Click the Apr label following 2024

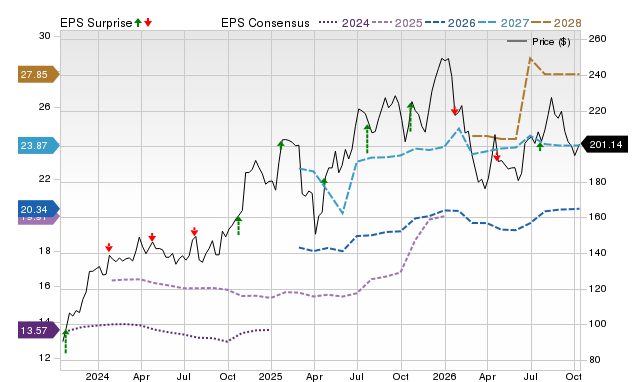point(141,377)
